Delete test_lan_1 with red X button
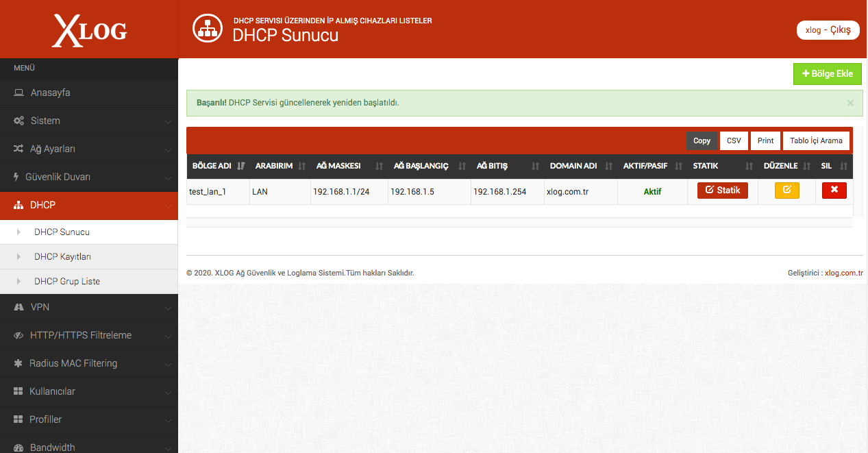Image resolution: width=868 pixels, height=453 pixels. (834, 190)
